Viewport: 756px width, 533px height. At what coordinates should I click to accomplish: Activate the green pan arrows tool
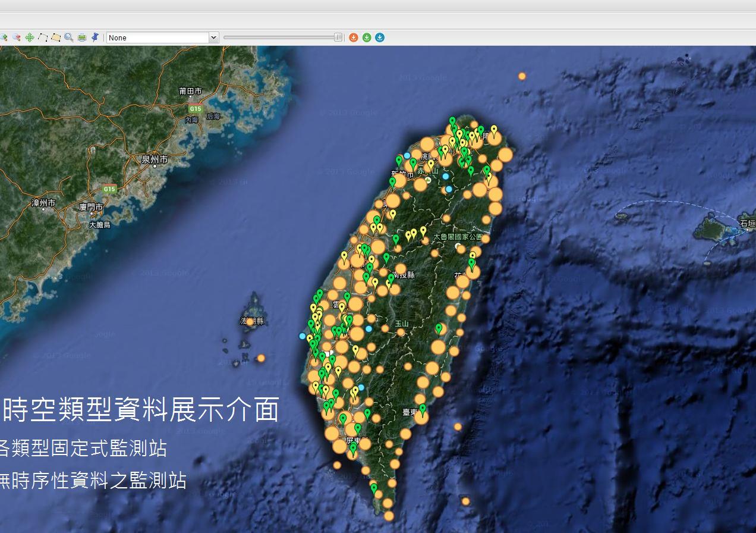pyautogui.click(x=30, y=37)
